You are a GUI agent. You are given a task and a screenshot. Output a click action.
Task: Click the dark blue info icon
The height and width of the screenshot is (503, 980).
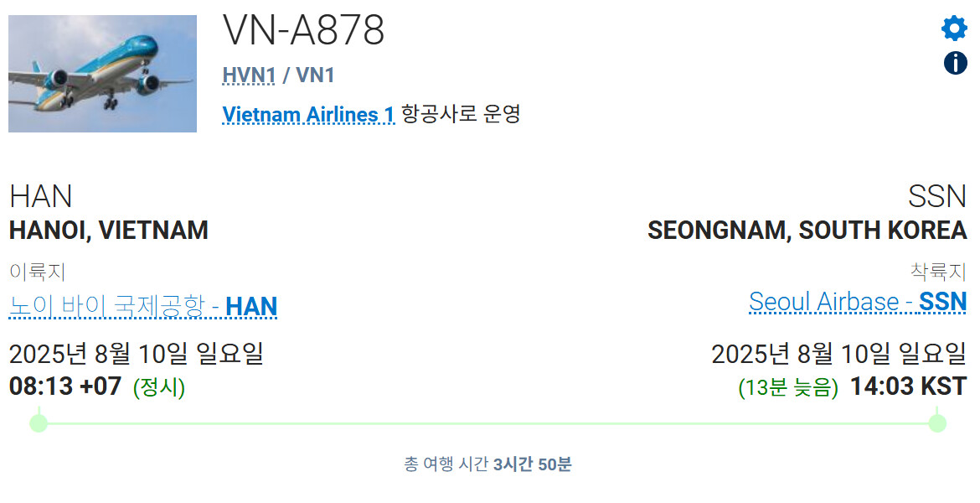tap(955, 63)
